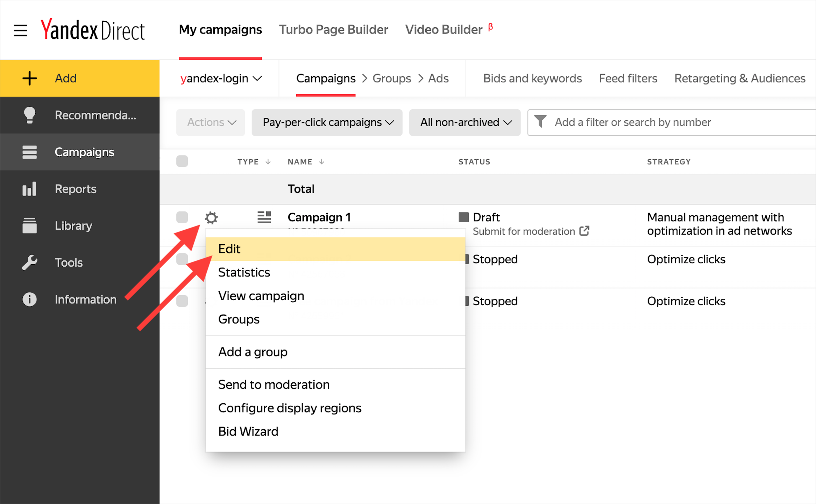Viewport: 816px width, 504px height.
Task: Open Retargeting & Audiences tab
Action: coord(740,78)
